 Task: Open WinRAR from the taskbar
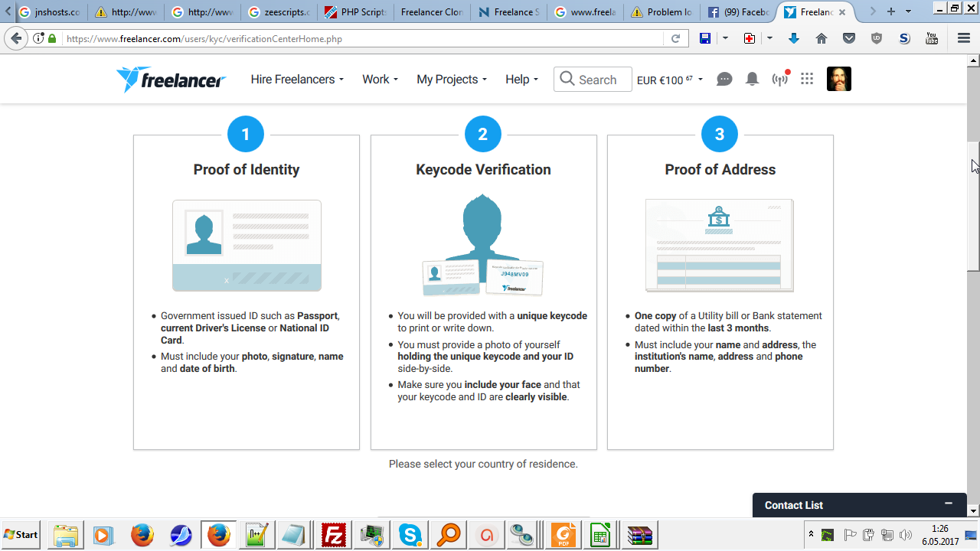coord(639,535)
